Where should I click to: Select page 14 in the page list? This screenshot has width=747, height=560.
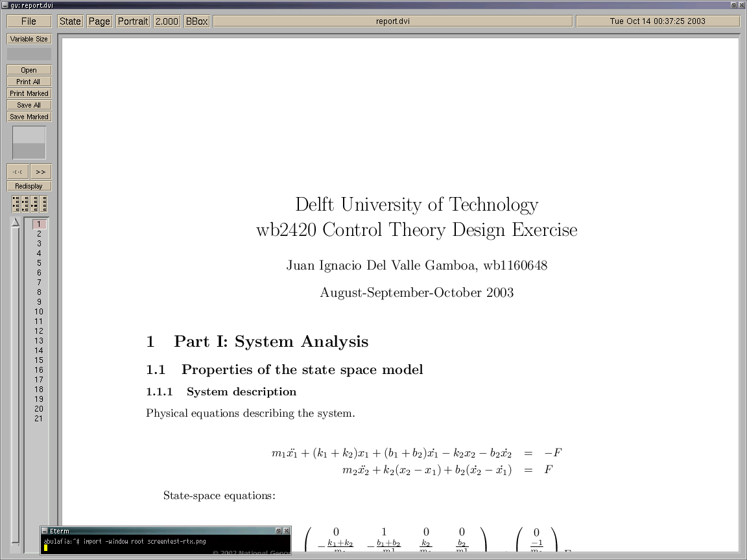39,351
